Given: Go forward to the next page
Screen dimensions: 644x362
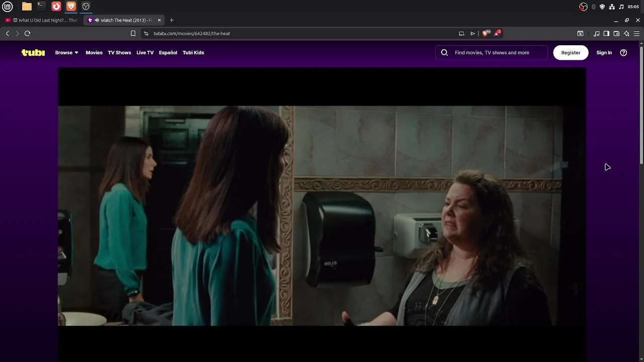Looking at the screenshot, I should pos(17,33).
